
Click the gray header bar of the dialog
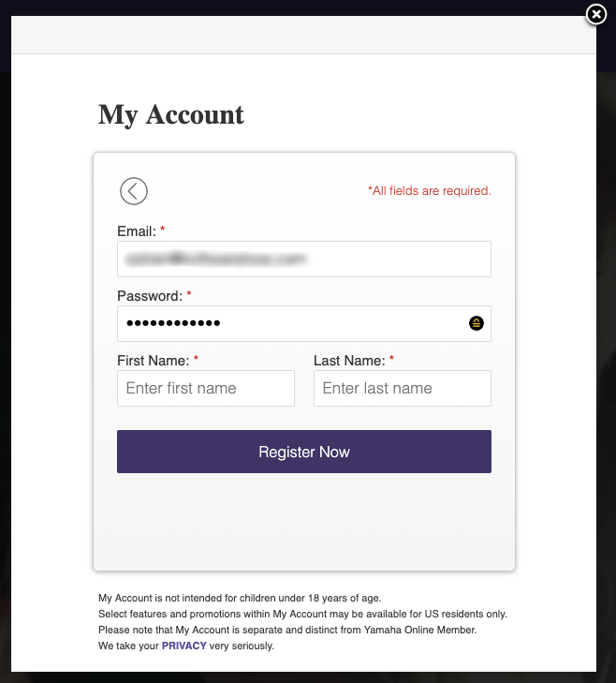coord(303,35)
